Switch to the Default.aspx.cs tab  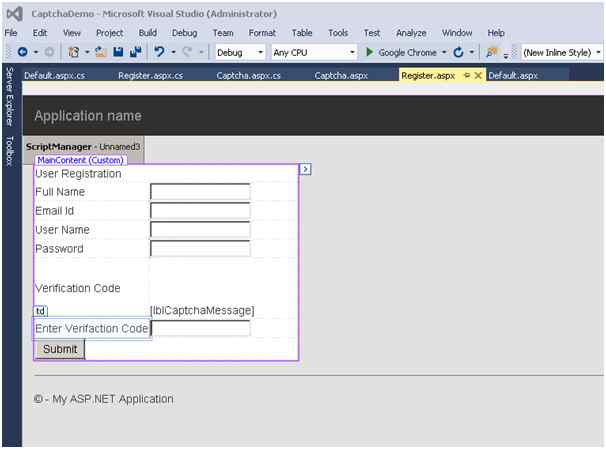coord(54,75)
